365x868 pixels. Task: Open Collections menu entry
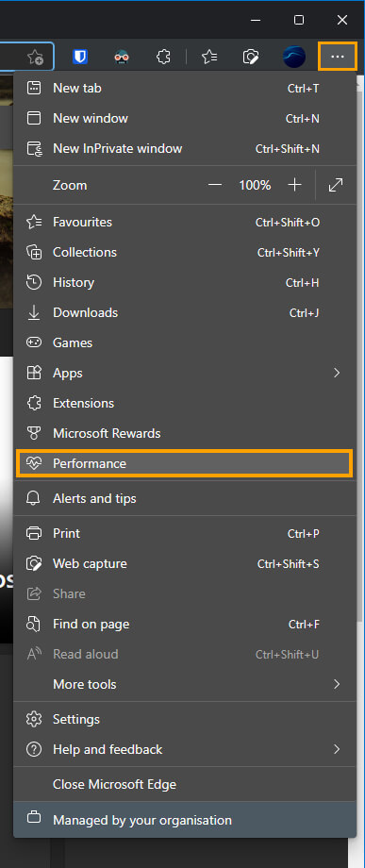[185, 253]
